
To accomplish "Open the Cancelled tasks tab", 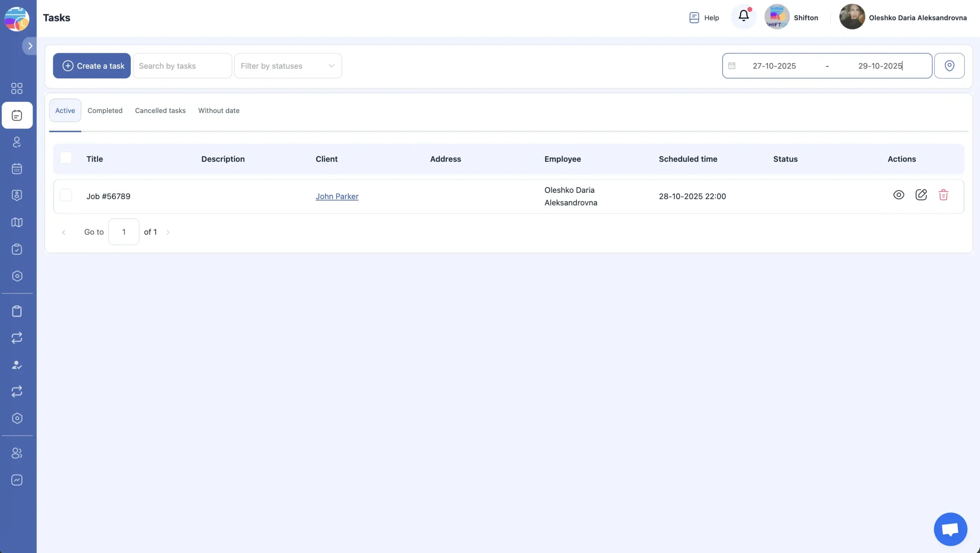I will [160, 111].
